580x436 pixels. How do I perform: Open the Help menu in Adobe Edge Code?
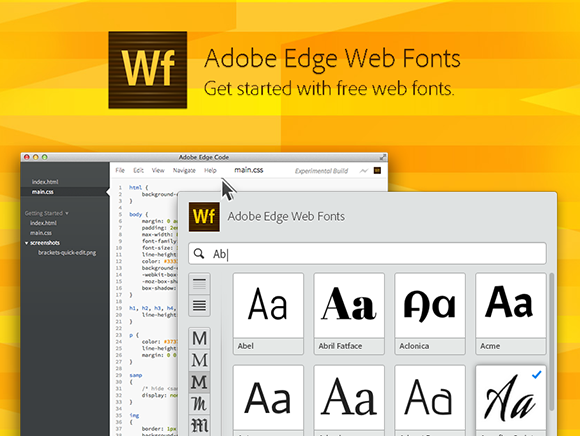tap(210, 170)
